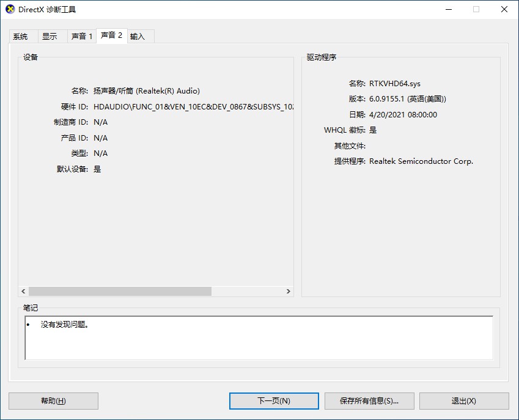Re-select the active 声音 2 tab
Image resolution: width=519 pixels, height=420 pixels.
[111, 35]
